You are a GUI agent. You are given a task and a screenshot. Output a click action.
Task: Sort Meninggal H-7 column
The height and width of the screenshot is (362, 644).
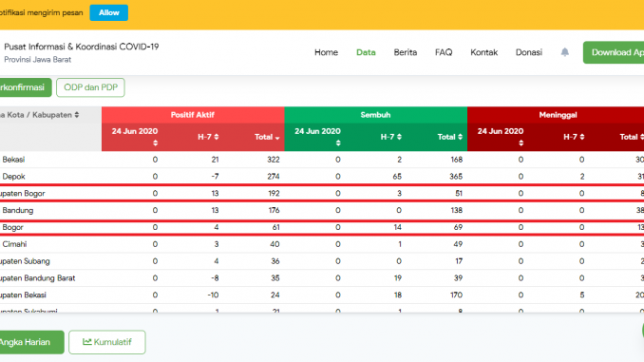click(582, 137)
